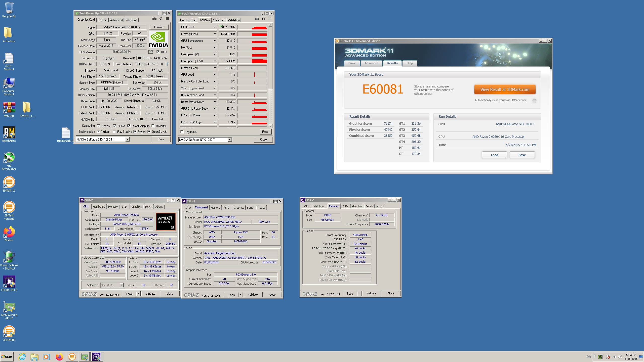The width and height of the screenshot is (644, 362).
Task: Click the GPU-Z Sensors scrollbar down arrow
Action: tap(270, 126)
